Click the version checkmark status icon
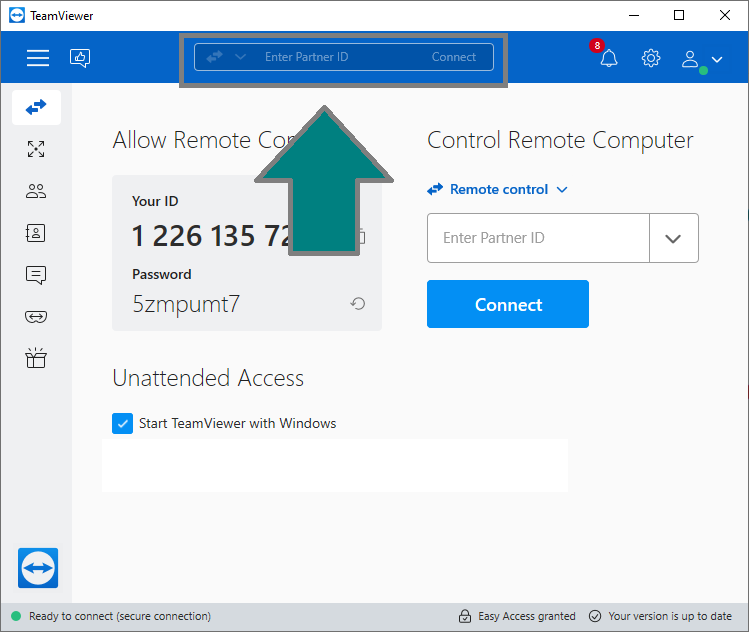This screenshot has width=749, height=632. [x=595, y=616]
